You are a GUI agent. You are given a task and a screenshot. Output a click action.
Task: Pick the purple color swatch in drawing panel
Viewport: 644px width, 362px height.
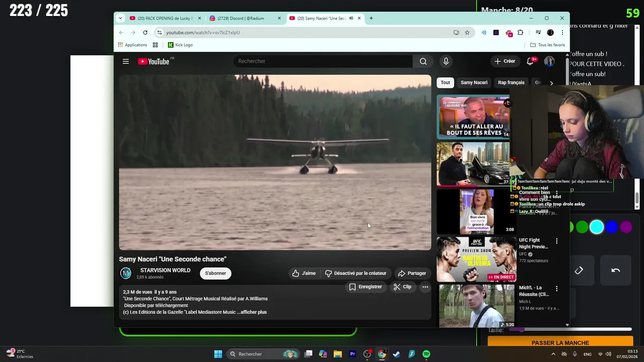coord(626,227)
